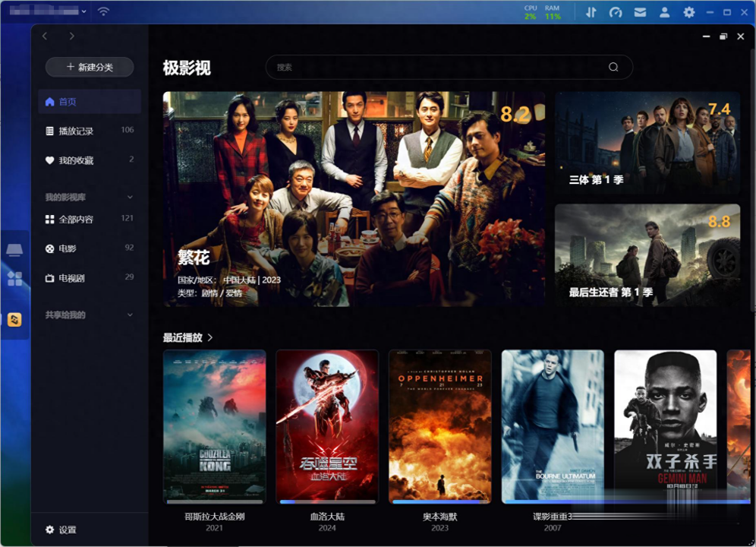Collapse the 共享给我的 section chevron

point(130,315)
